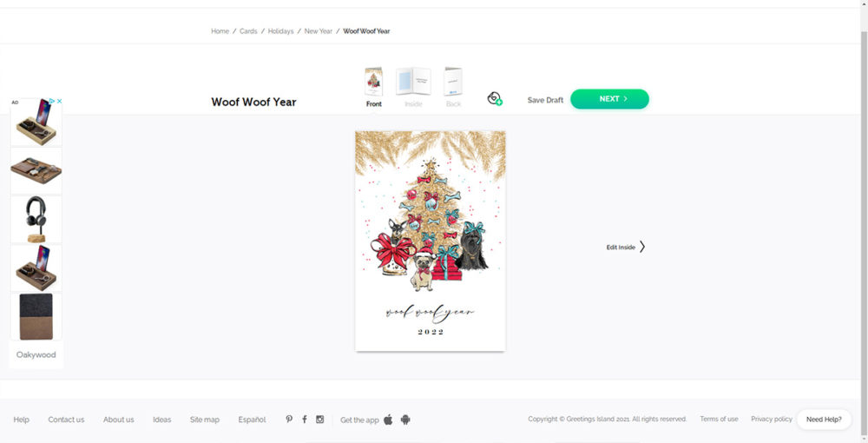
Task: Click Save Draft
Action: tap(545, 100)
